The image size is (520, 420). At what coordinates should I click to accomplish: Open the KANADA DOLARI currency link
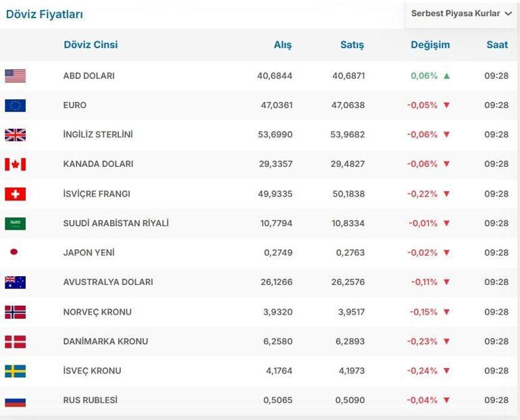coord(98,164)
